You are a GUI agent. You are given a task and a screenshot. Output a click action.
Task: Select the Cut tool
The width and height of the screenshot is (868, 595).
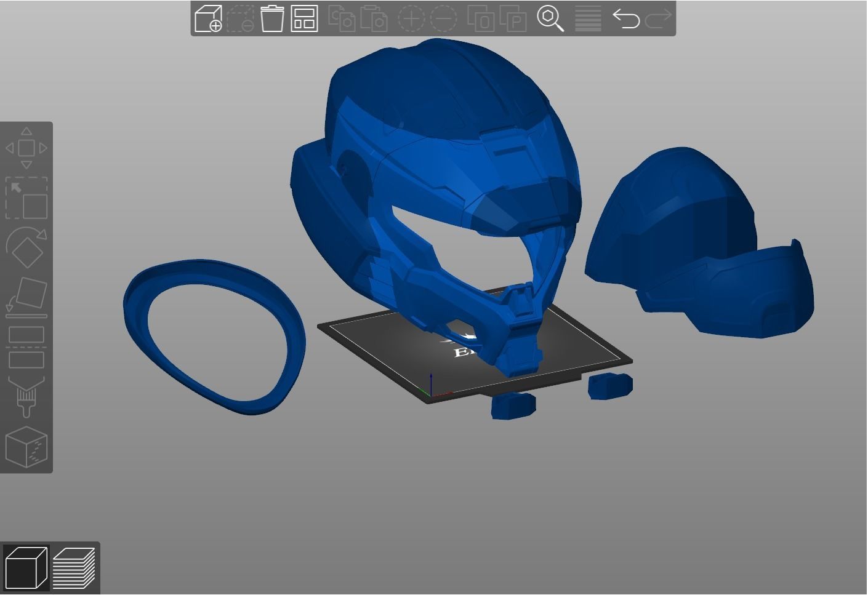pos(26,348)
